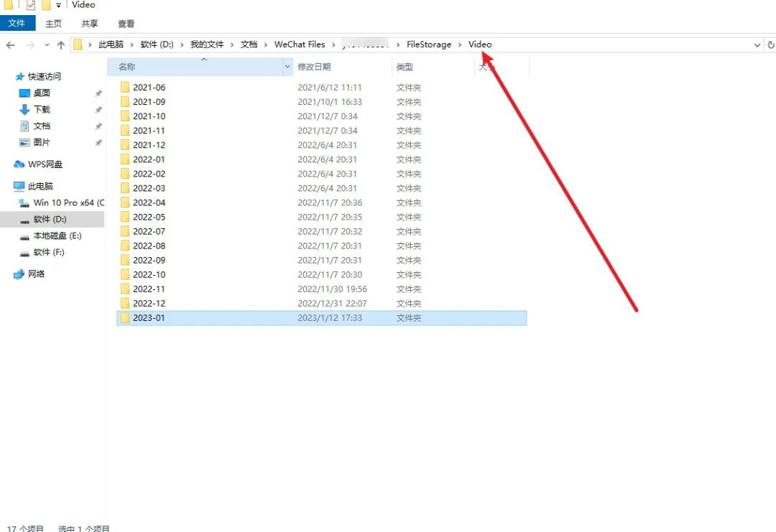
Task: Click the properties icon in the title bar
Action: click(30, 5)
